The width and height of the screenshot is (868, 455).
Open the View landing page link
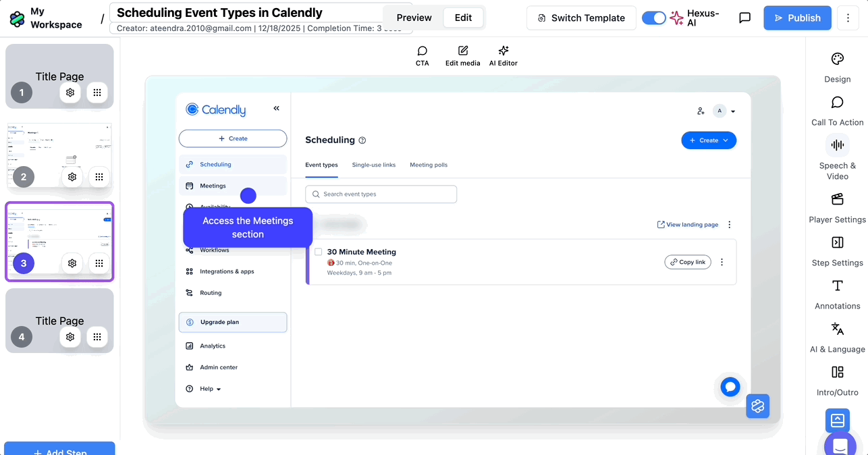coord(688,225)
